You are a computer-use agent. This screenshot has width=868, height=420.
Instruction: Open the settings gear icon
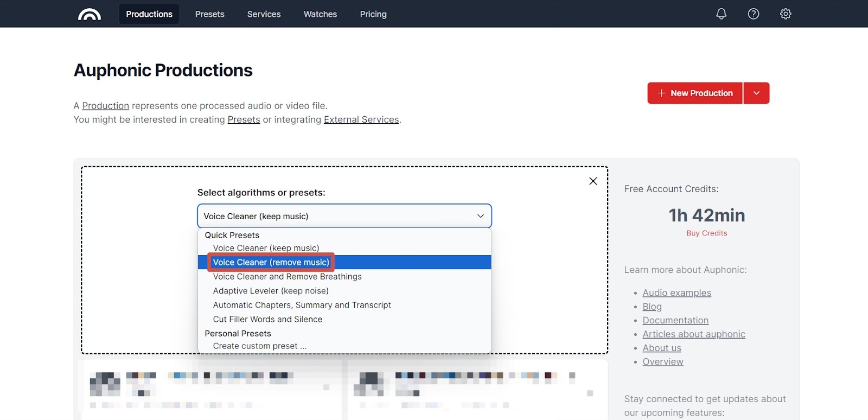click(x=786, y=14)
